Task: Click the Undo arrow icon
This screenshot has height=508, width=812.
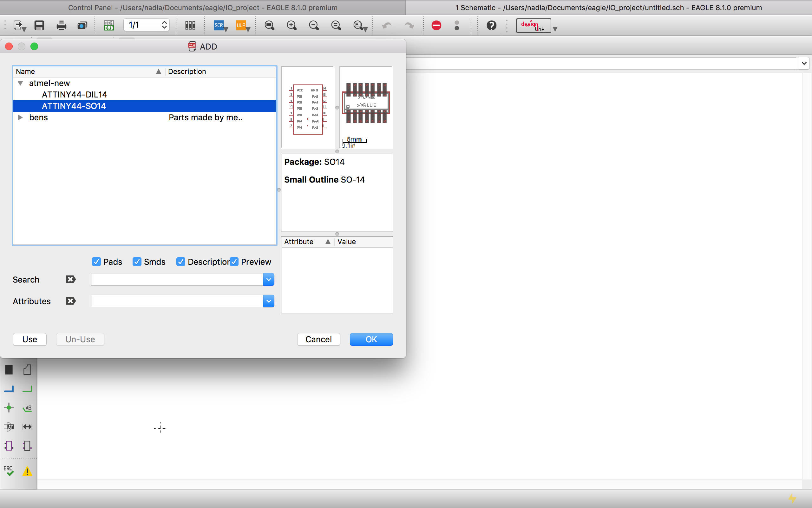Action: pyautogui.click(x=387, y=25)
